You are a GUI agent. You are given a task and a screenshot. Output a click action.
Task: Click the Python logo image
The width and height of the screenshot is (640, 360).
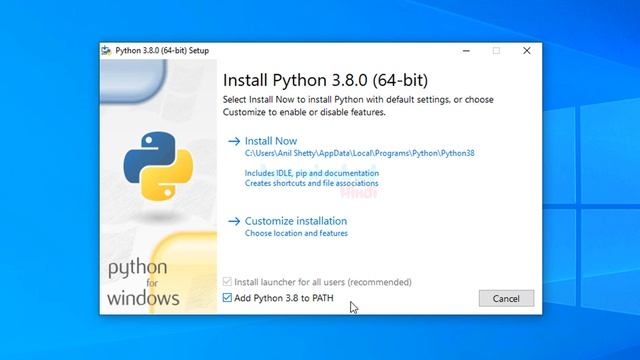[158, 166]
